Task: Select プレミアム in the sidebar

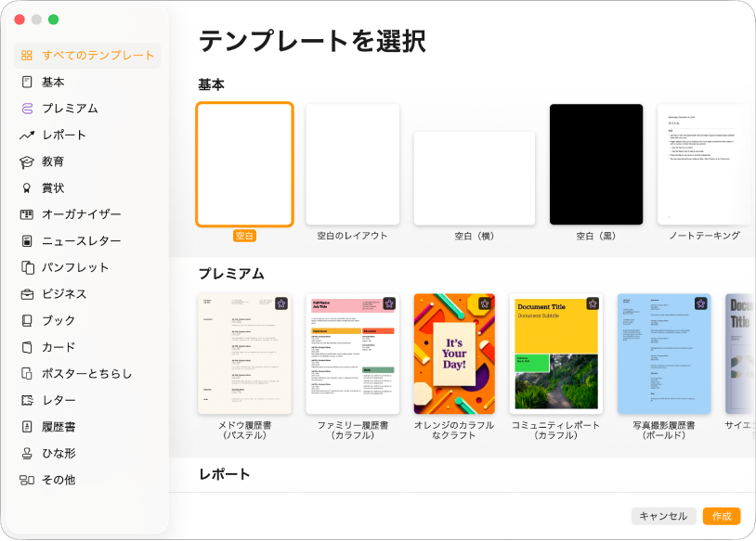Action: [x=65, y=107]
